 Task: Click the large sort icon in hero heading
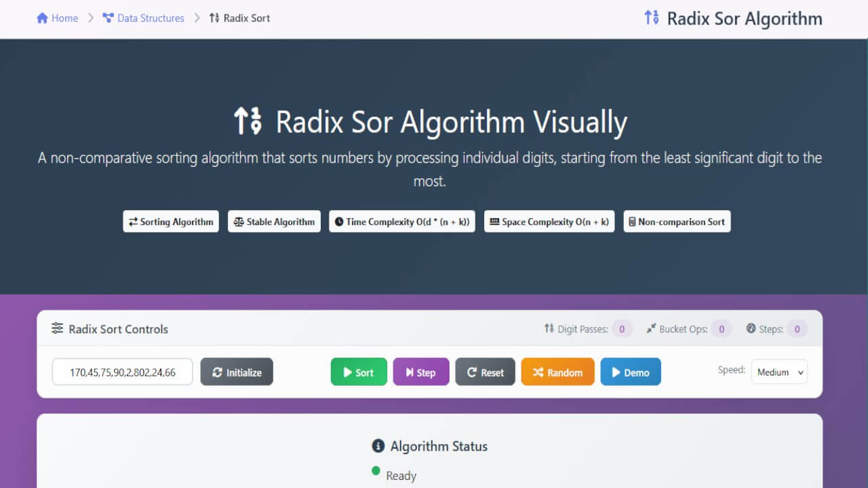click(248, 121)
